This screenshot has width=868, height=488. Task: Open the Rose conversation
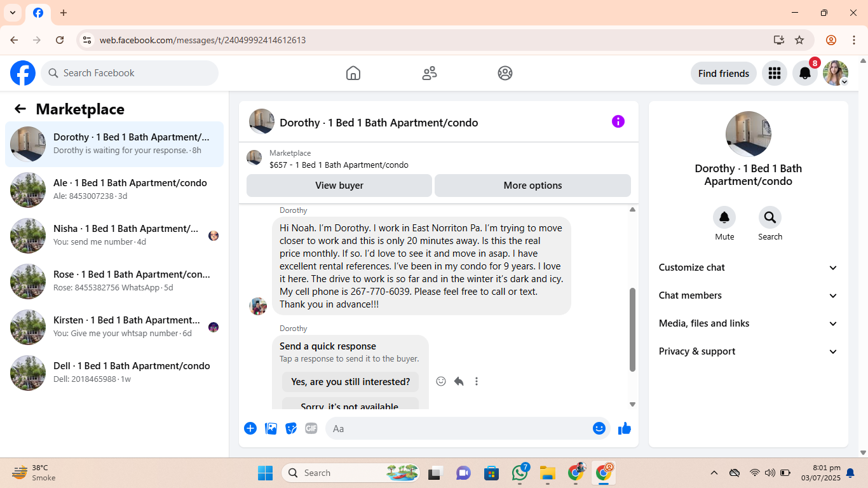[x=114, y=281]
